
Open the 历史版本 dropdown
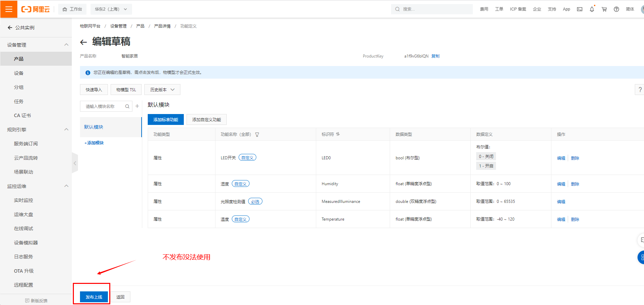tap(162, 90)
